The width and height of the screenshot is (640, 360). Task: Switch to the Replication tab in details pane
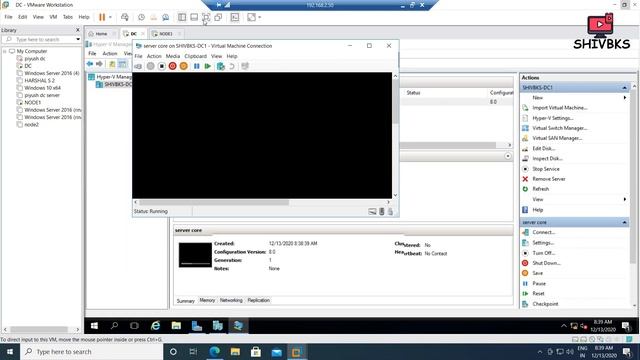[x=258, y=300]
